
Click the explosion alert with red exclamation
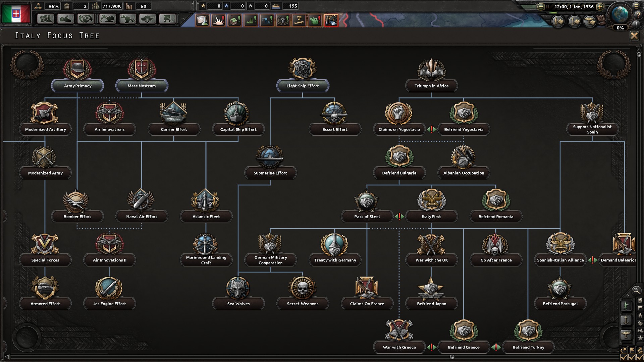pos(219,20)
